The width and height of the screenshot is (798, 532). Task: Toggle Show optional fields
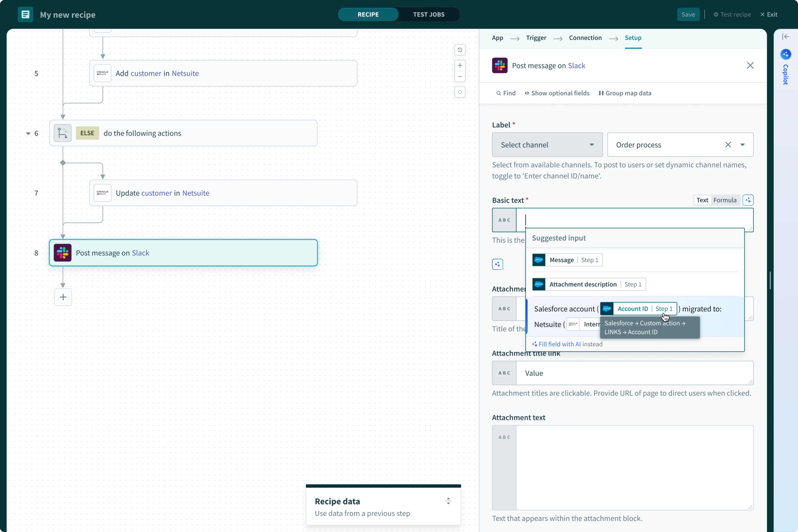click(557, 93)
